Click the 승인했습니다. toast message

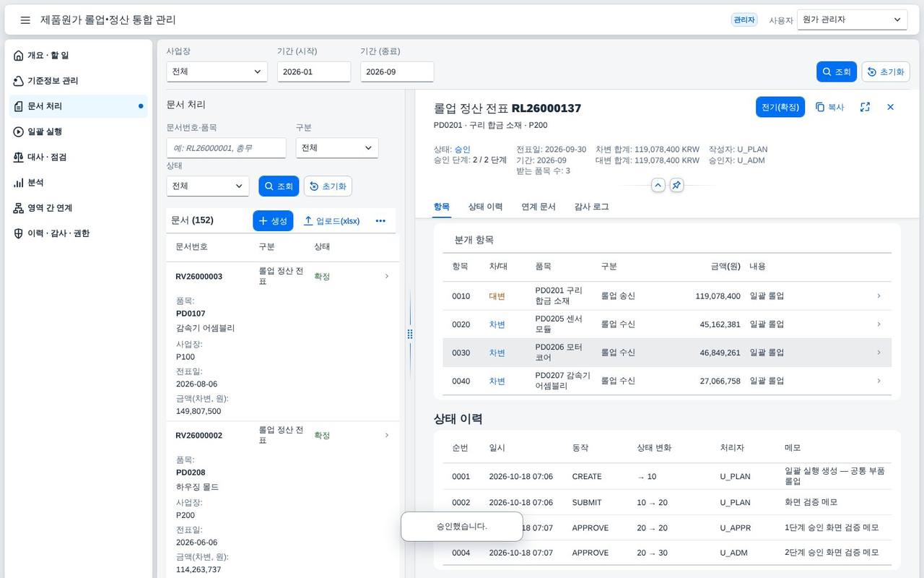pos(462,526)
